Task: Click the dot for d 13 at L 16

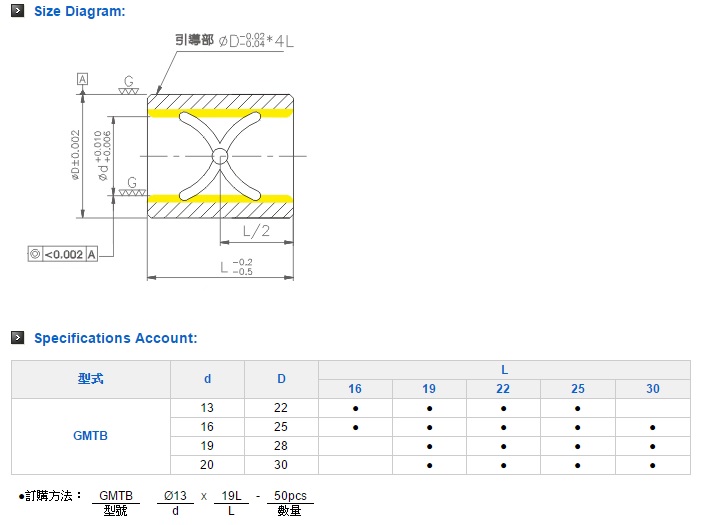Action: [x=355, y=408]
